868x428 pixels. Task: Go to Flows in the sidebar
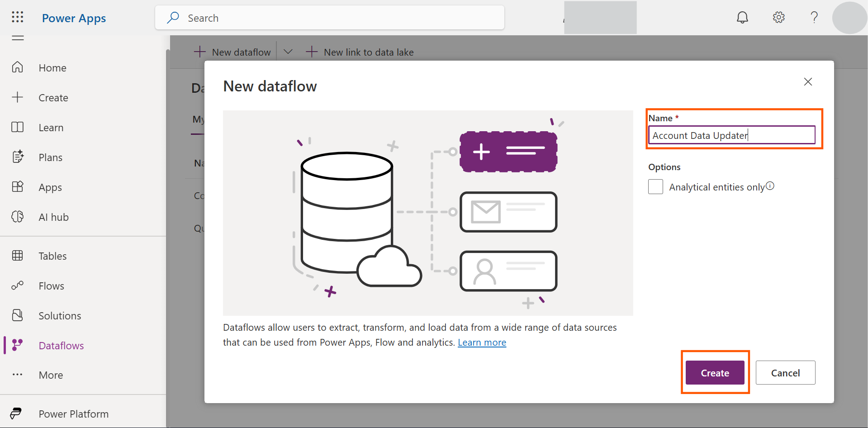51,285
